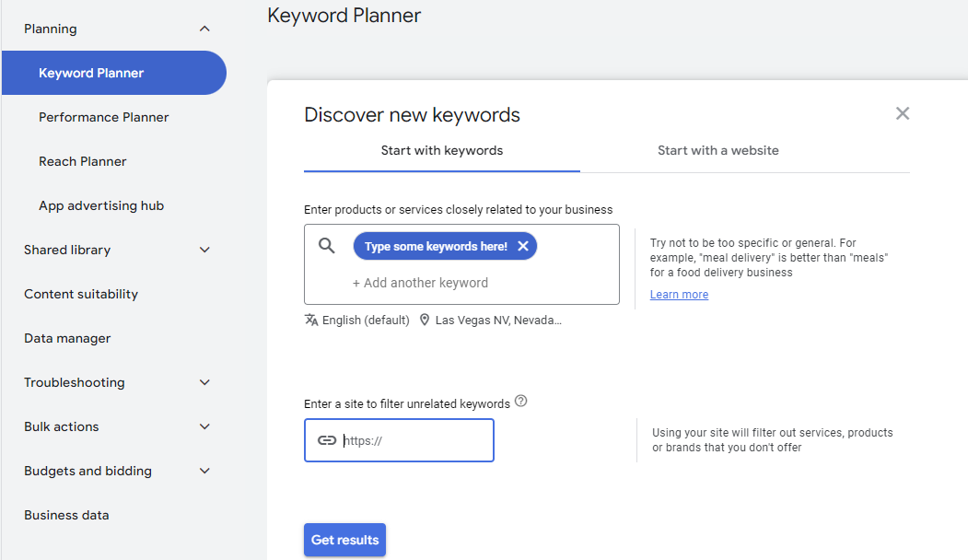Remove the 'Type some keywords here!' chip
Screen dimensions: 968x560
pos(523,246)
